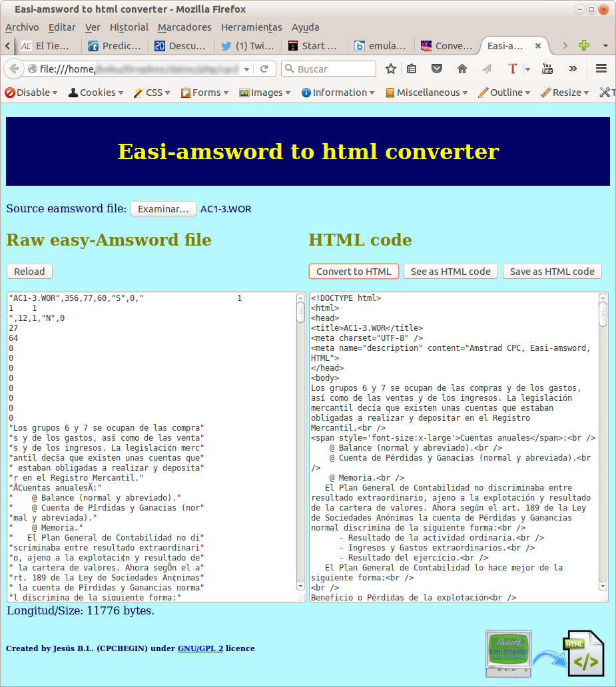Click down arrow of HTML textarea scrollbar
Viewport: 616px width, 687px height.
click(x=603, y=586)
